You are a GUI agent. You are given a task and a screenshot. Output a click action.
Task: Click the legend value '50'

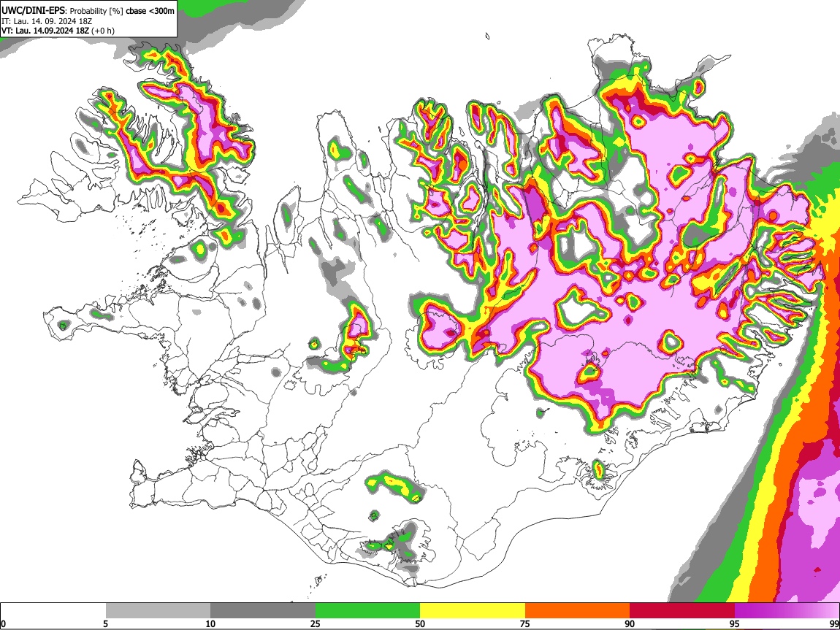[x=420, y=623]
